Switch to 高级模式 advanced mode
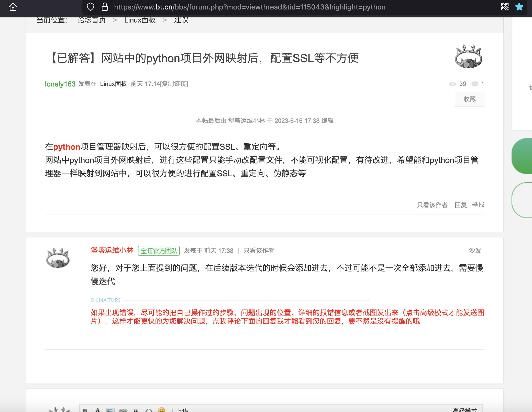This screenshot has width=532, height=412. [x=465, y=410]
